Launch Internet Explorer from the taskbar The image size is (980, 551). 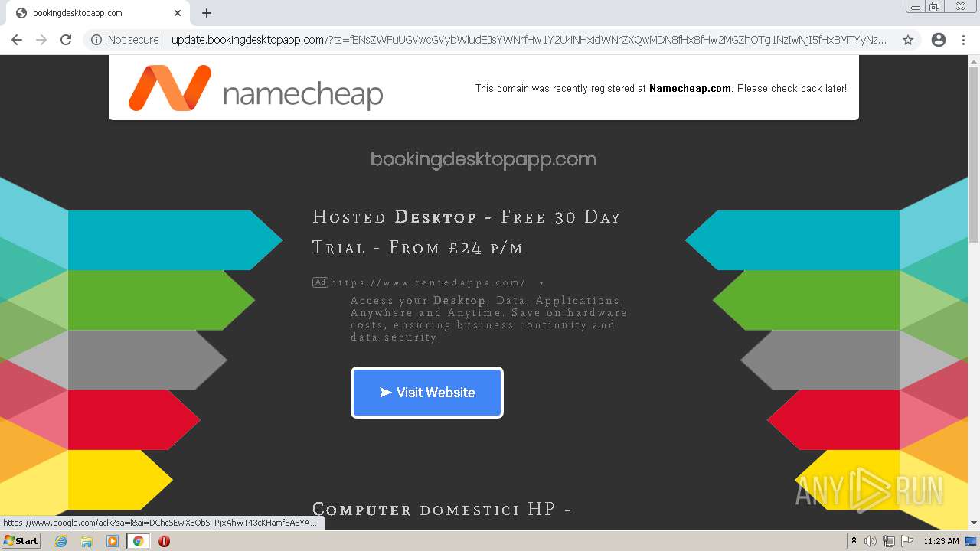coord(60,541)
